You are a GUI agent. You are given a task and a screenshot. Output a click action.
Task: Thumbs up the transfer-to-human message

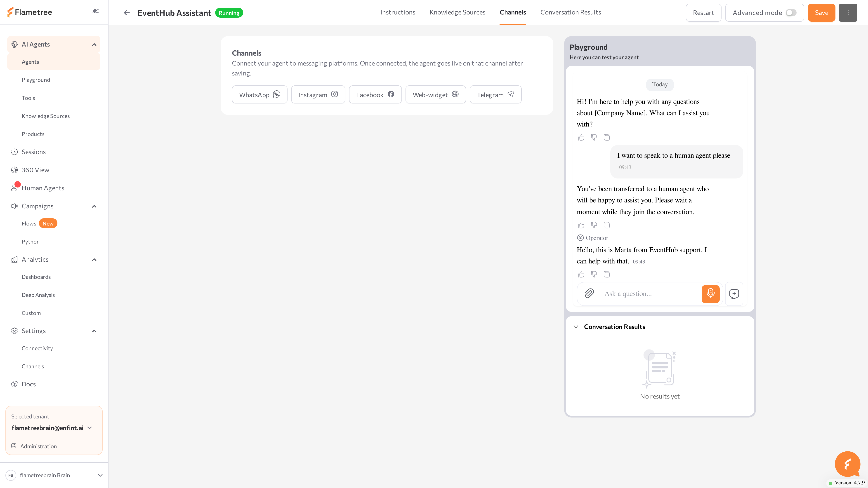[581, 225]
